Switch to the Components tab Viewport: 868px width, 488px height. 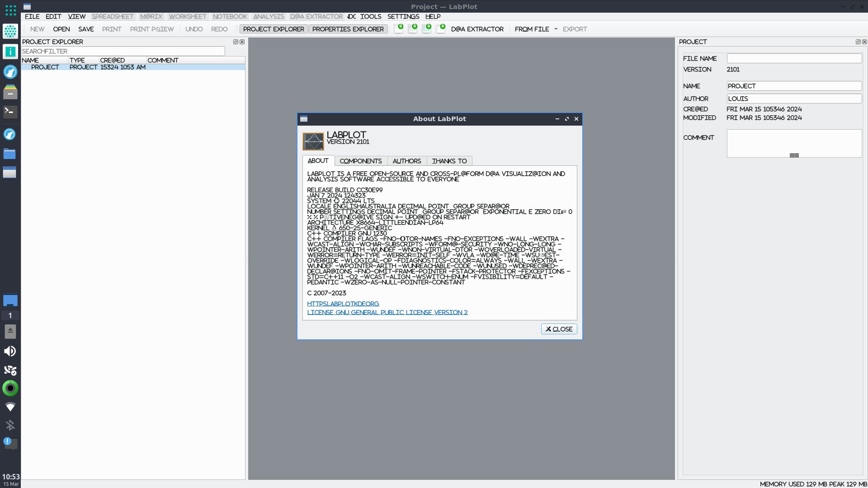[360, 161]
